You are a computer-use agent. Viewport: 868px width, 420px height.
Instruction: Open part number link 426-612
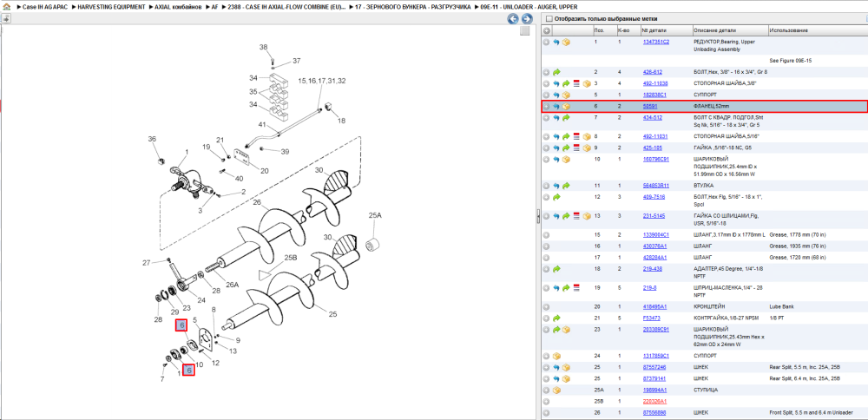pyautogui.click(x=652, y=72)
